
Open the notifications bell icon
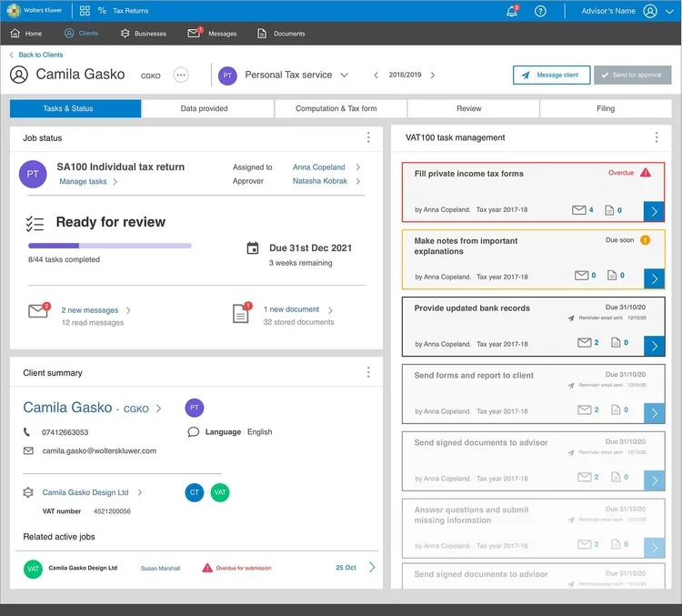point(512,10)
